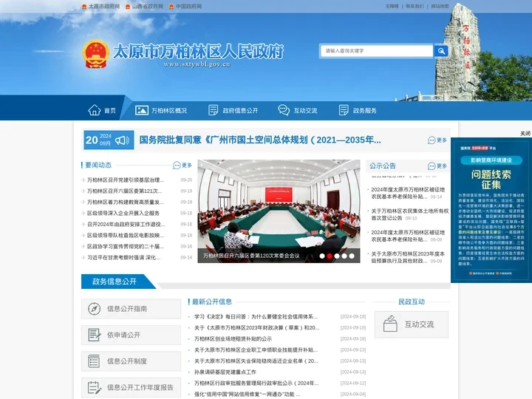The image size is (532, 399).
Task: Open the 问题线索征集 floating banner
Action: (491, 211)
